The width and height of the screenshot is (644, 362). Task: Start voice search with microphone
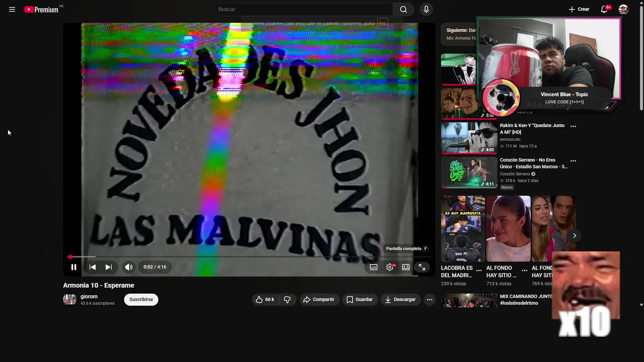pos(426,9)
